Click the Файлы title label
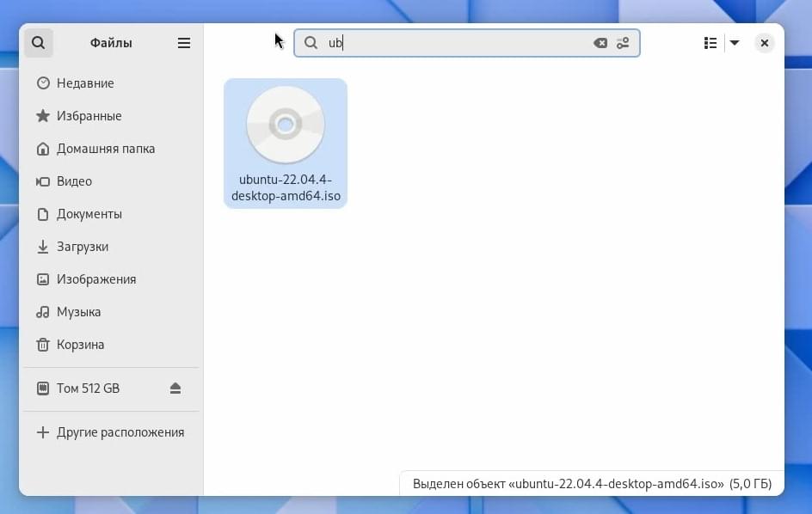Viewport: 812px width, 514px height. coord(111,43)
